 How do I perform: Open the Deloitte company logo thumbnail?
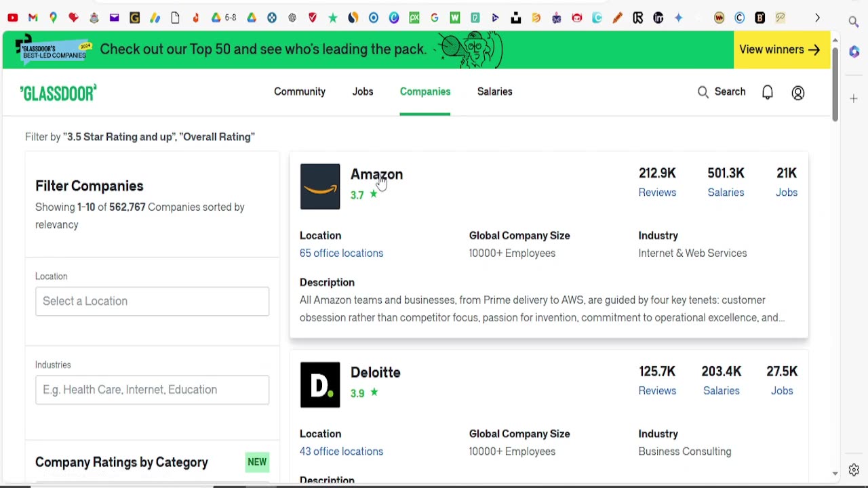[320, 385]
